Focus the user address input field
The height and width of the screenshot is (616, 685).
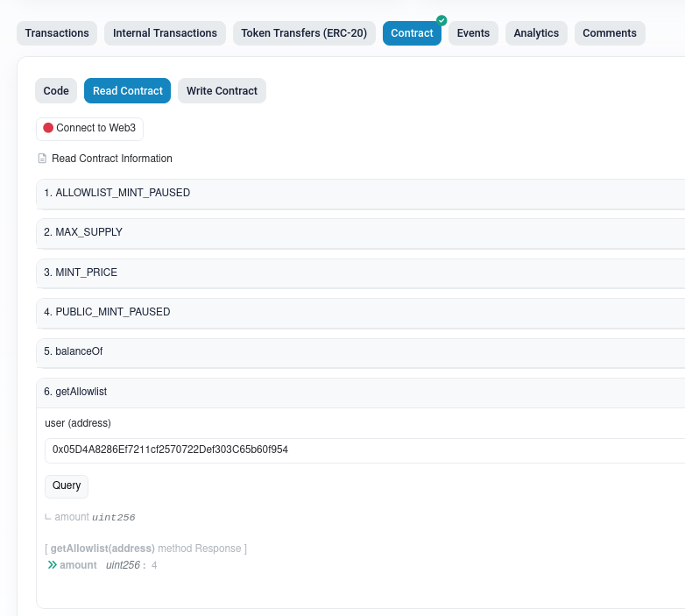tap(364, 450)
